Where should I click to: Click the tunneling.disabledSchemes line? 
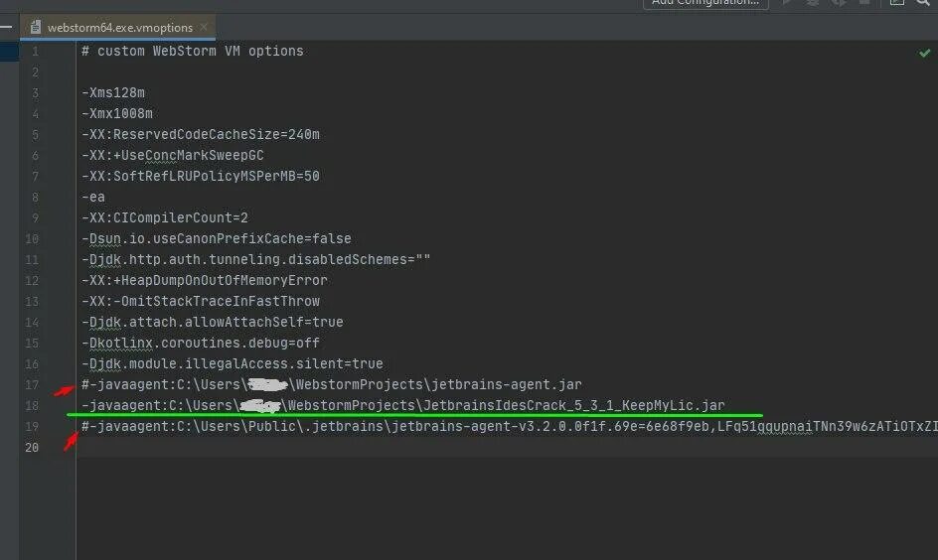(256, 260)
